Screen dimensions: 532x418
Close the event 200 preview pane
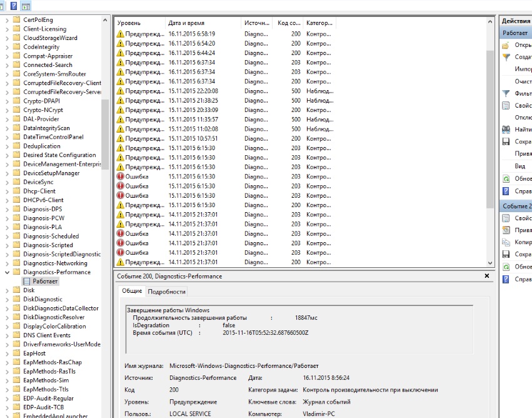(x=487, y=276)
